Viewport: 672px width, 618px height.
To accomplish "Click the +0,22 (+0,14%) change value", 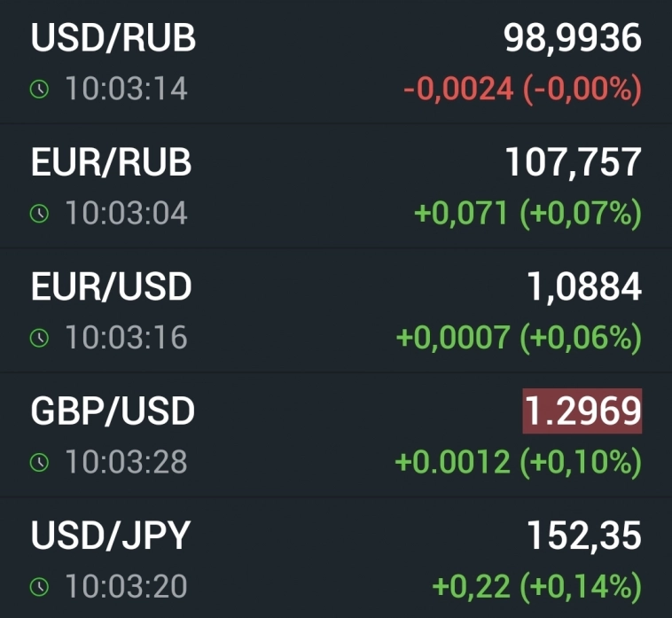I will click(x=535, y=586).
